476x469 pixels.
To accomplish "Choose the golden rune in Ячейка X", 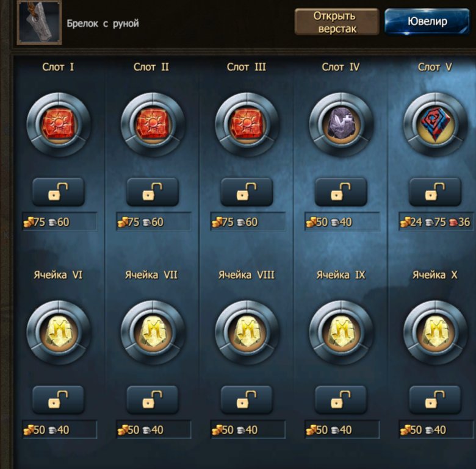I will pos(435,332).
